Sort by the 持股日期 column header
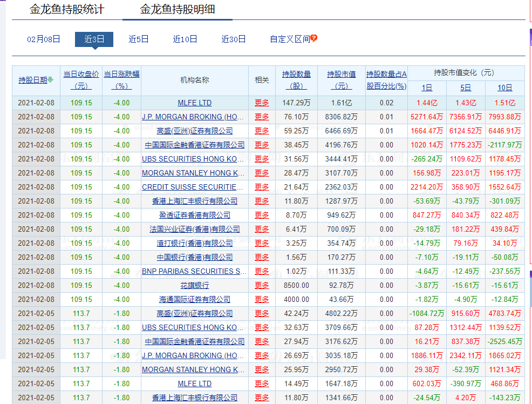The height and width of the screenshot is (404, 532). (33, 80)
